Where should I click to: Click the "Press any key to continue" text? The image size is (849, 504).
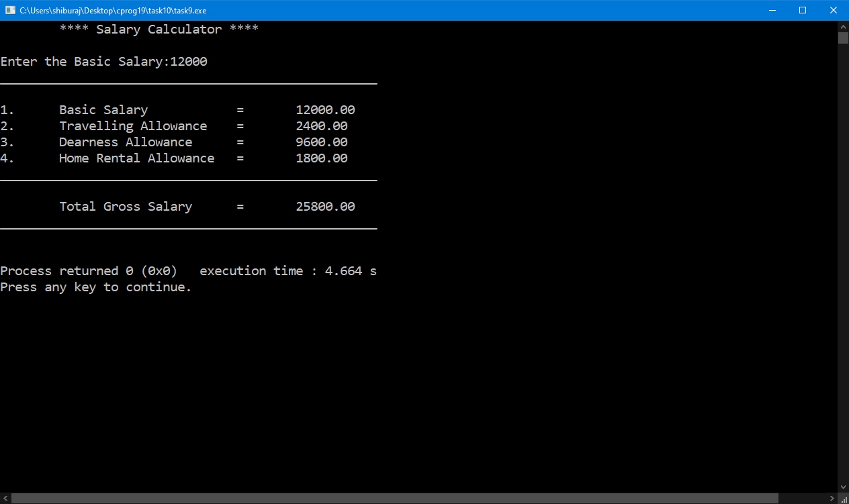coord(95,287)
